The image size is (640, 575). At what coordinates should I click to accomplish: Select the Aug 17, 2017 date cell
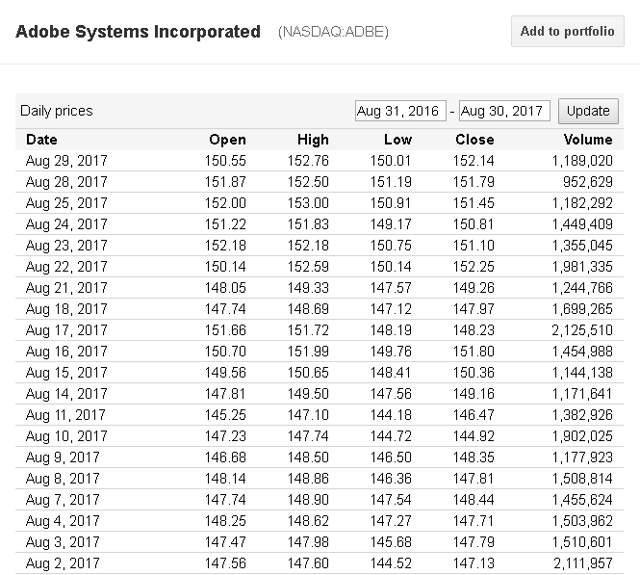tap(67, 330)
